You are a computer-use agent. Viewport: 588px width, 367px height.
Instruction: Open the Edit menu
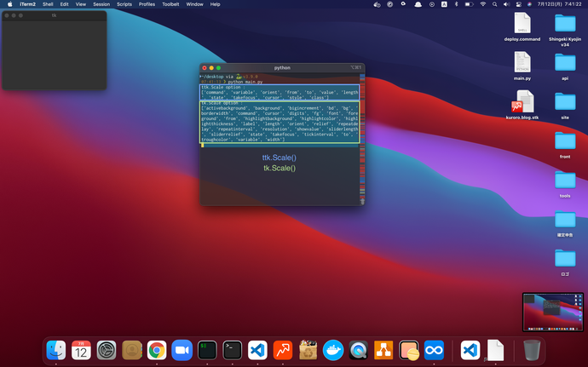click(x=65, y=4)
